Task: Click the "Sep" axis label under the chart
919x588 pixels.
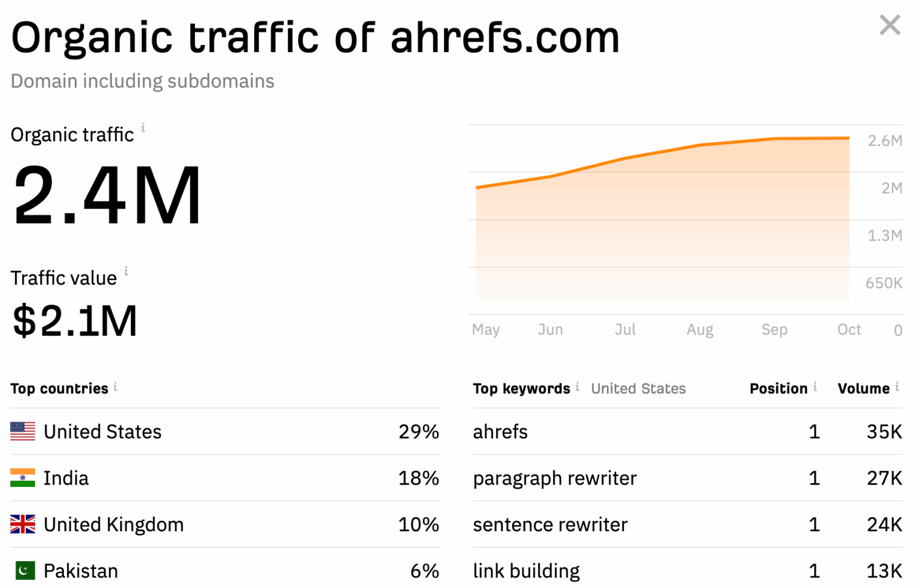Action: pos(774,330)
